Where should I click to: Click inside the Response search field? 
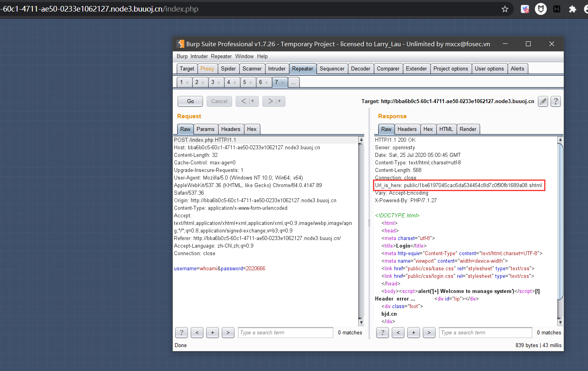pos(485,332)
